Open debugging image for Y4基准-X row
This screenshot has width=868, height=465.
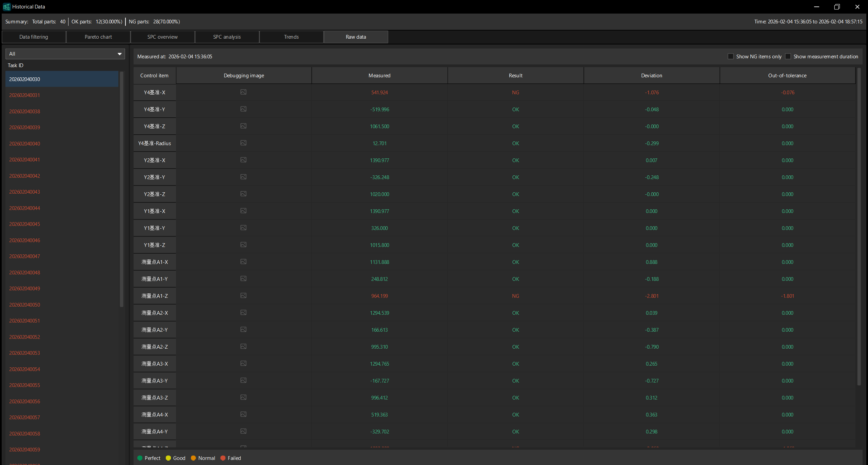pyautogui.click(x=243, y=92)
